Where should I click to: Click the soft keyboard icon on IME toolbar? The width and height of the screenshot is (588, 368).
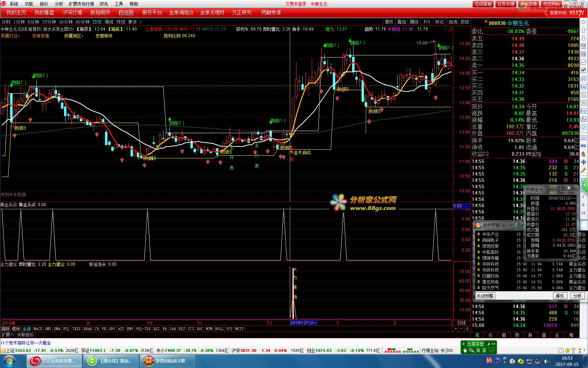click(492, 350)
